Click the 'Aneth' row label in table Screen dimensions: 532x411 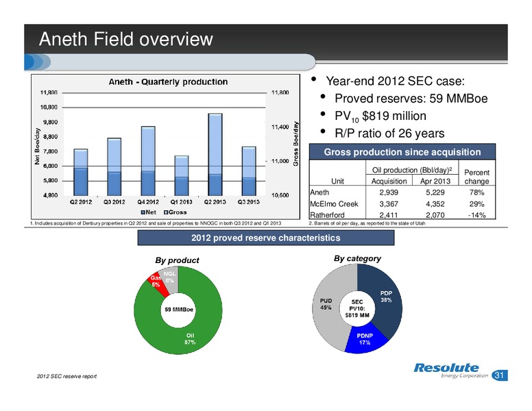click(319, 192)
